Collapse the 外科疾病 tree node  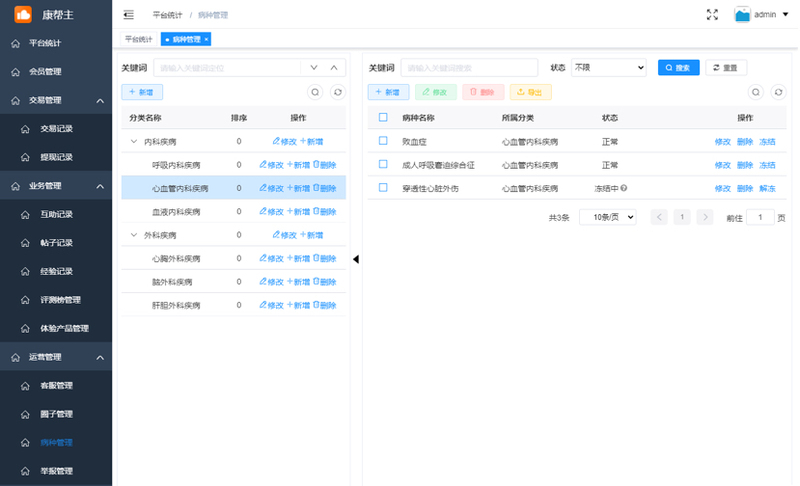134,235
